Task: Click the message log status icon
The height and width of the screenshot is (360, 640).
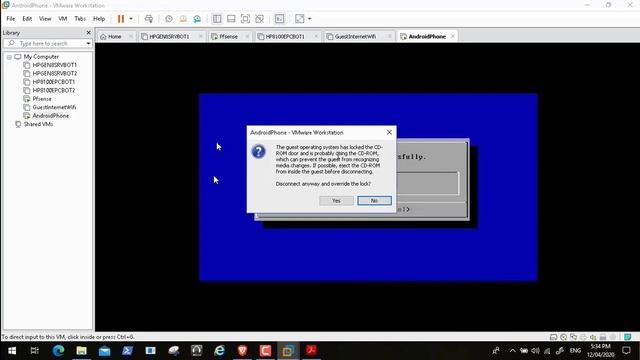Action: point(628,337)
